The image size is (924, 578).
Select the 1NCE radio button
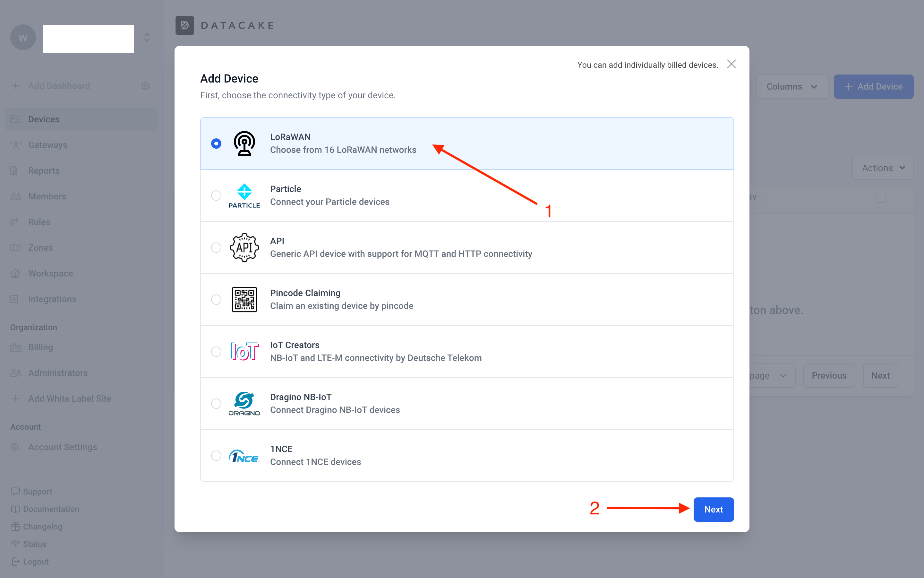click(x=216, y=455)
